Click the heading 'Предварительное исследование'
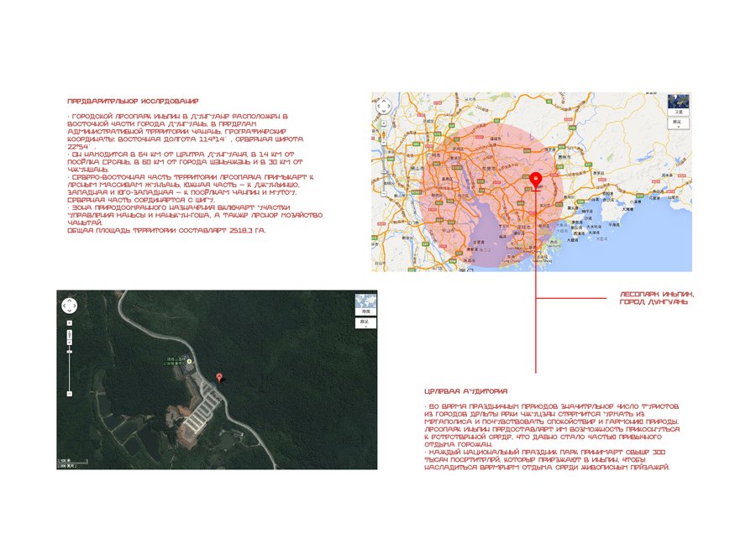 point(133,101)
